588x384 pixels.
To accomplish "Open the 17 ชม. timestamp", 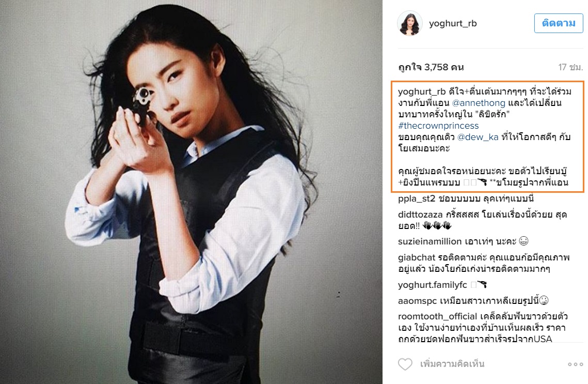I will pos(570,67).
